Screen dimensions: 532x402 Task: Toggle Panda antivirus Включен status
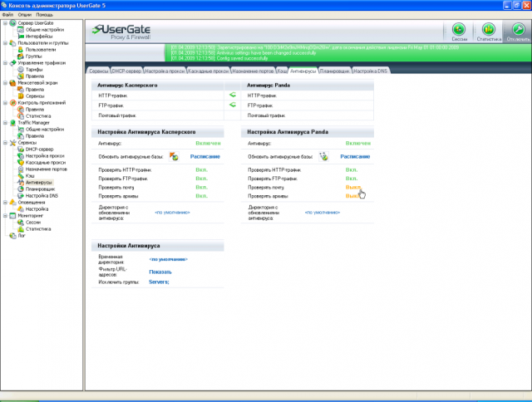(x=358, y=144)
